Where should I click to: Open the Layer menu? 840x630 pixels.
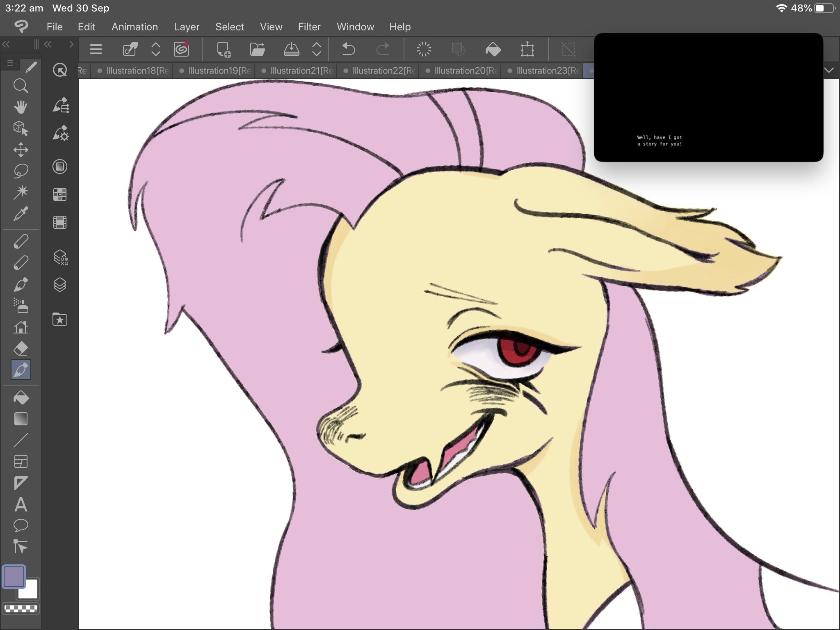pyautogui.click(x=187, y=27)
